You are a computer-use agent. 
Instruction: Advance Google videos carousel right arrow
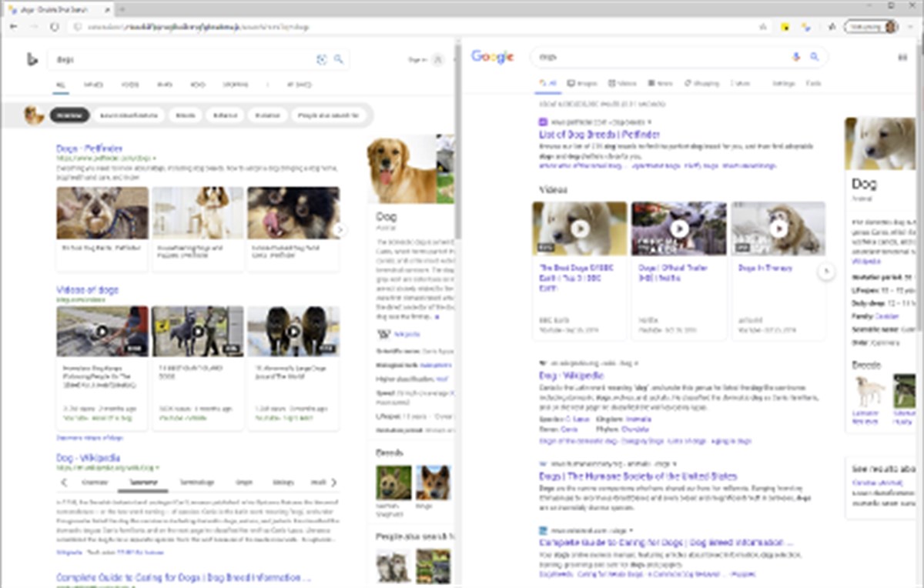point(826,271)
